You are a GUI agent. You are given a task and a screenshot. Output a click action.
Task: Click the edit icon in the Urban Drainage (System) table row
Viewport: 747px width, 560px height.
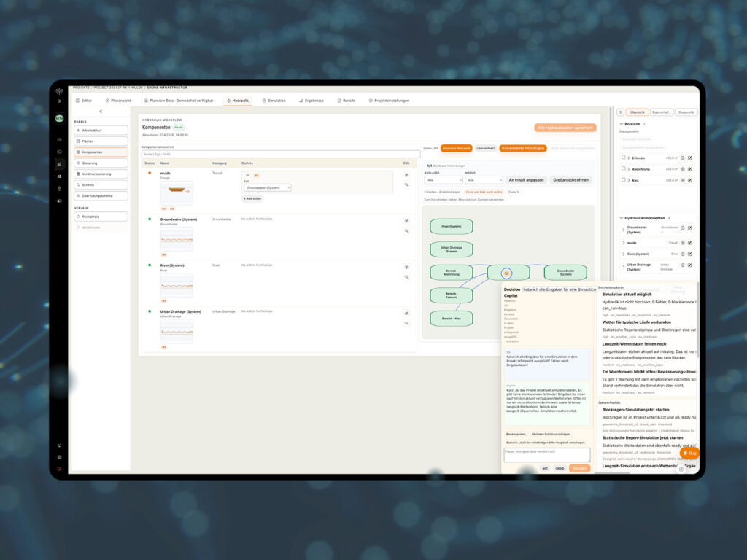406,314
